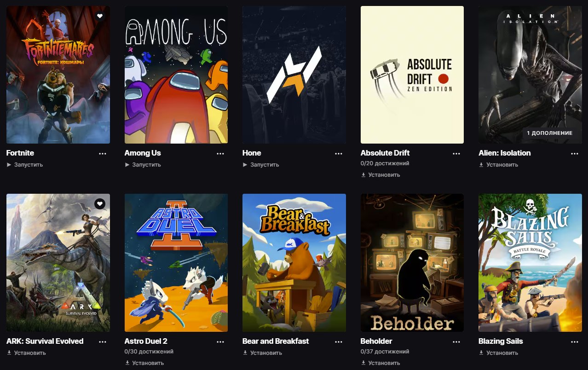Toggle favorite heart on Fortnite cover

100,16
